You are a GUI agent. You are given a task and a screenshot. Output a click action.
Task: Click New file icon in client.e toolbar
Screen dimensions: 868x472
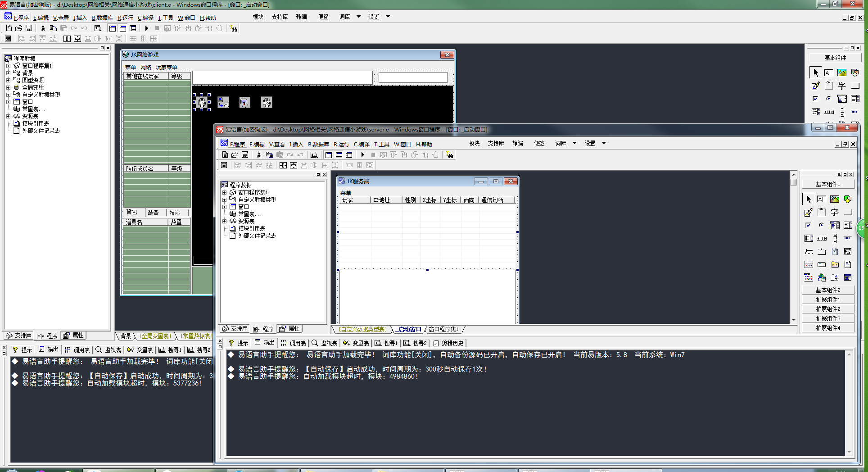[9, 28]
